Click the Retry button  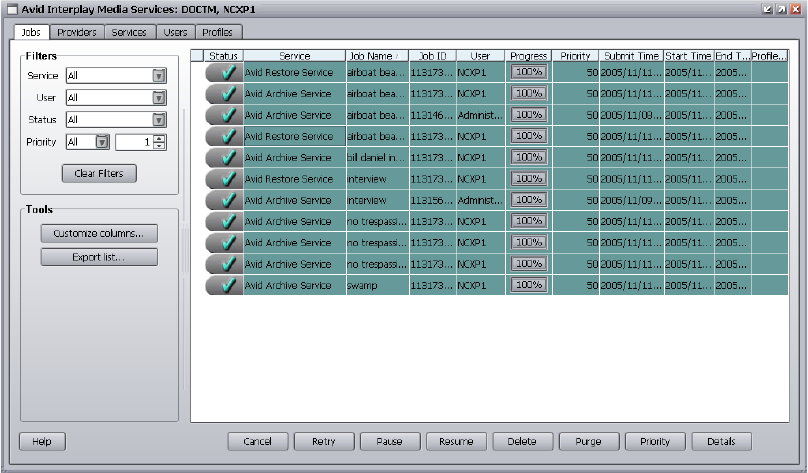point(324,442)
